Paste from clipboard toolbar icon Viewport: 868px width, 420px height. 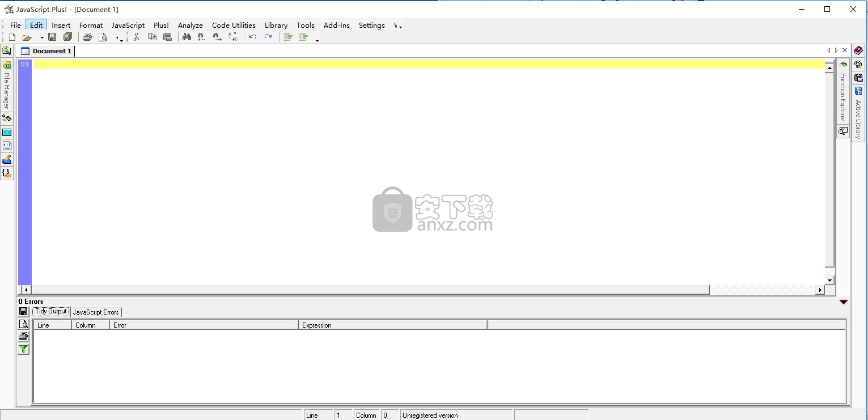tap(167, 37)
